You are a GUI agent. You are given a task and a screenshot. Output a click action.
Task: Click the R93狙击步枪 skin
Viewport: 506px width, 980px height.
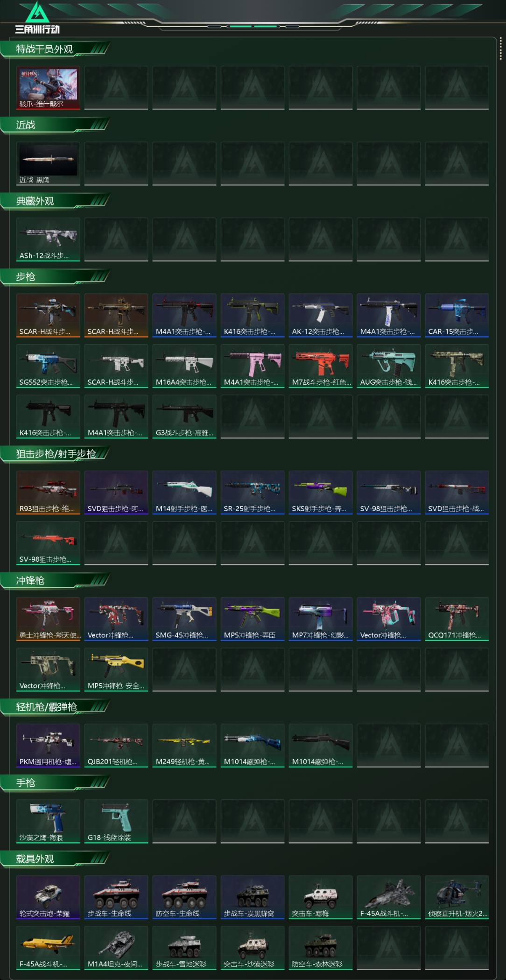coord(48,493)
